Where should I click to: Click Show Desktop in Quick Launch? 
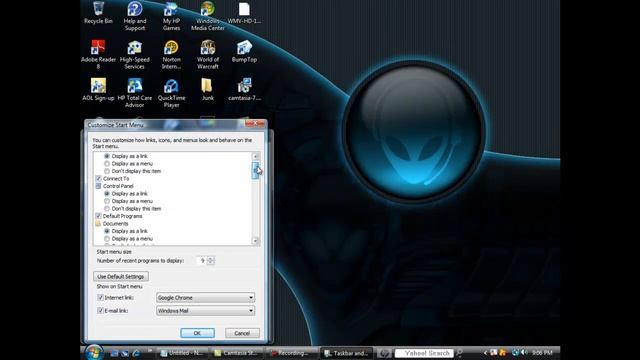click(x=114, y=353)
